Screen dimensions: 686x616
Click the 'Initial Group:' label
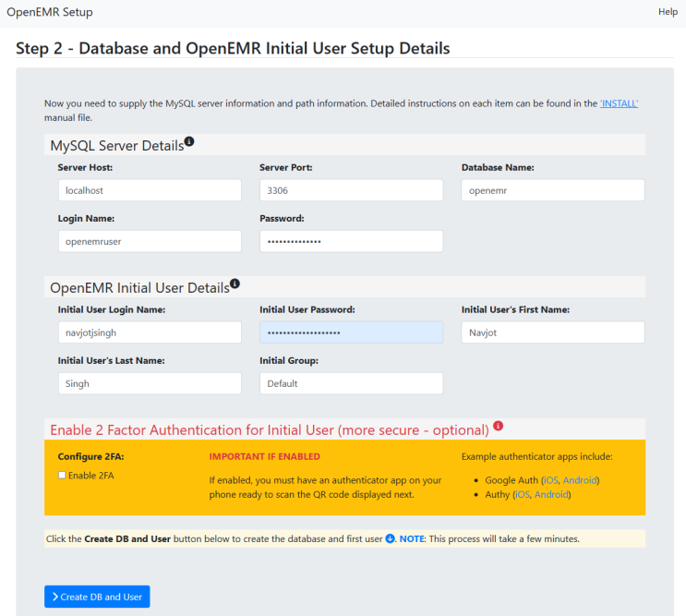pos(289,361)
